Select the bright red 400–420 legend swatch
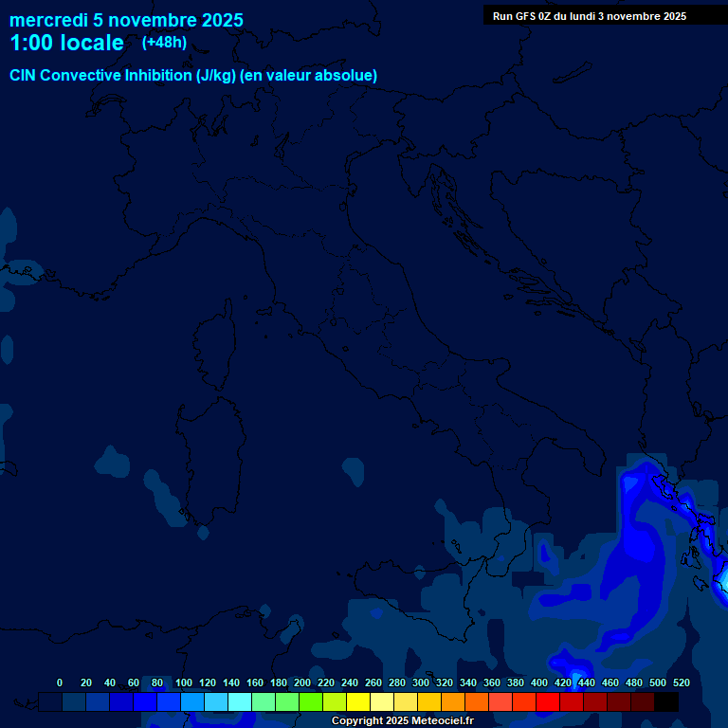The image size is (728, 728). [x=547, y=701]
